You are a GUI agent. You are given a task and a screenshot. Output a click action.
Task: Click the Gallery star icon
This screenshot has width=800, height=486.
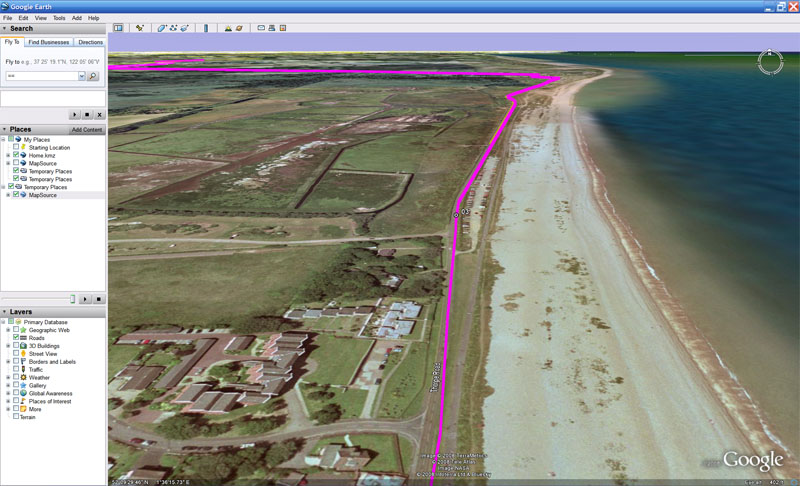coord(23,385)
